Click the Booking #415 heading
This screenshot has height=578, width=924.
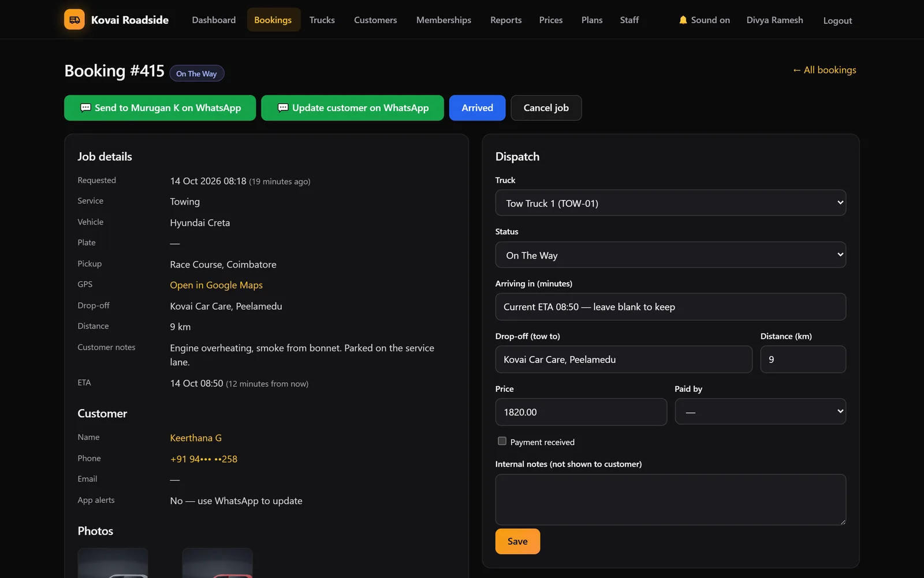(114, 71)
